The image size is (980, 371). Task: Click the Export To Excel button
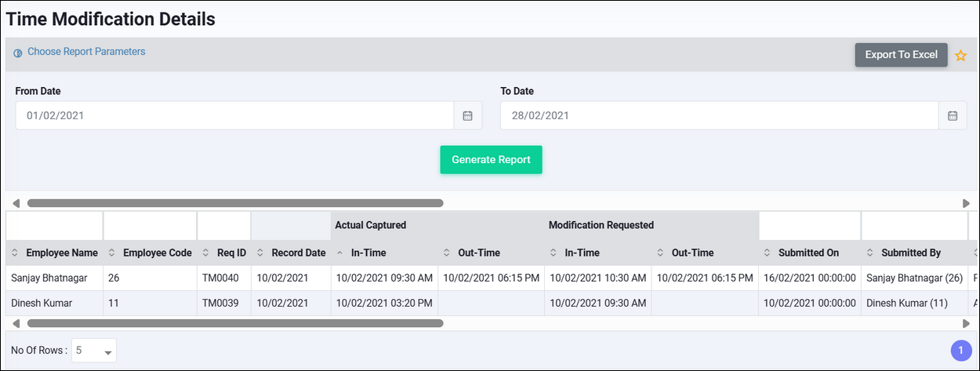pos(901,55)
